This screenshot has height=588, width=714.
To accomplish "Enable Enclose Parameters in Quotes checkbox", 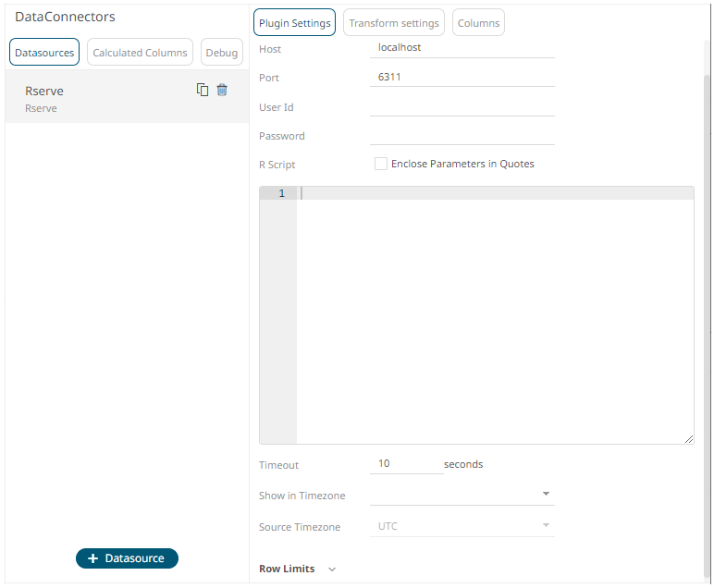I will pos(381,164).
